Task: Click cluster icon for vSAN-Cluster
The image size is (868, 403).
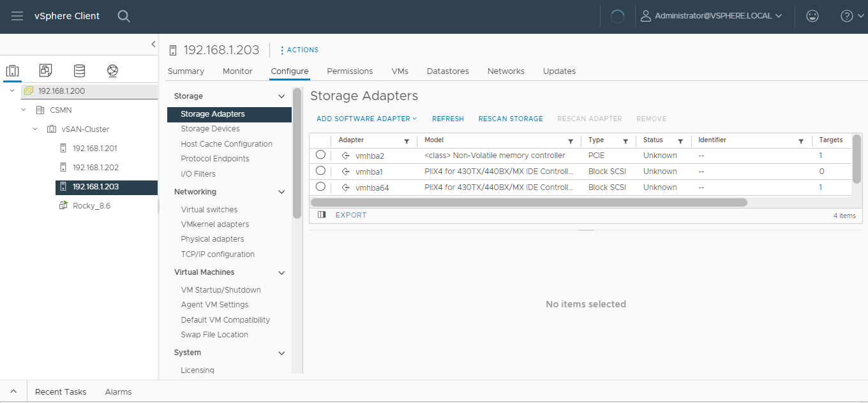Action: click(x=52, y=129)
